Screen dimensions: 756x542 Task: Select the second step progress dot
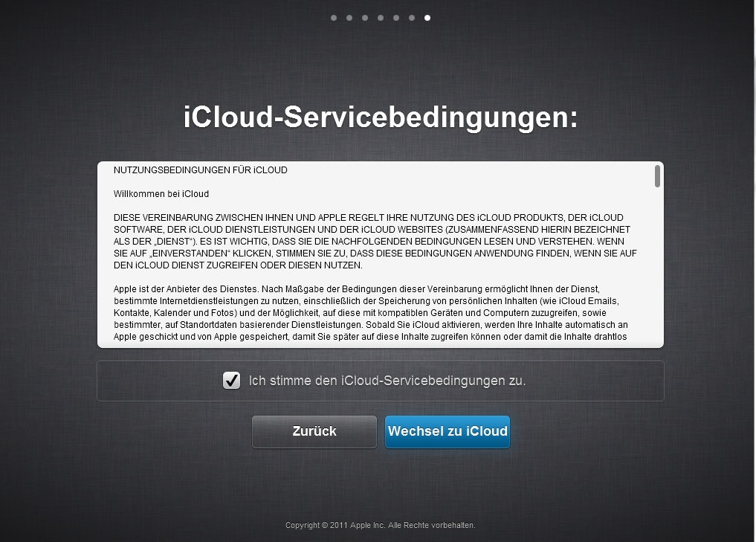(349, 18)
